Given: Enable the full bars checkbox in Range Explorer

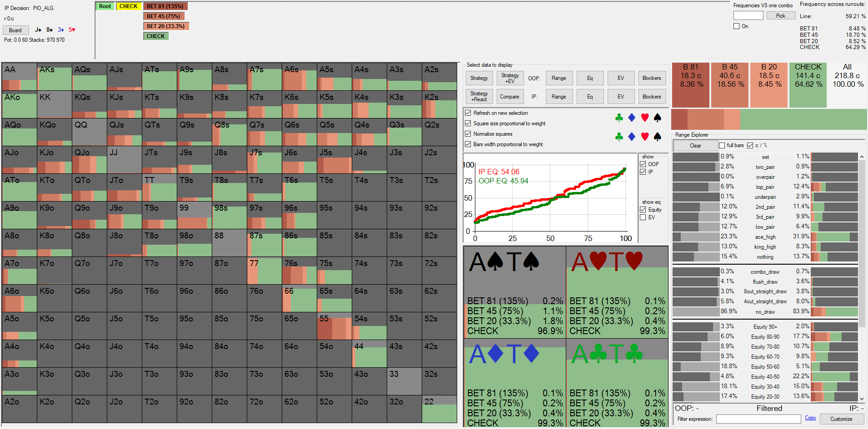Looking at the screenshot, I should pos(722,146).
